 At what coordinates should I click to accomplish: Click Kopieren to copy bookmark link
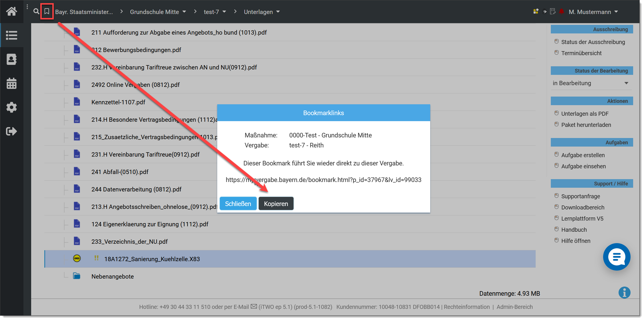(x=276, y=203)
